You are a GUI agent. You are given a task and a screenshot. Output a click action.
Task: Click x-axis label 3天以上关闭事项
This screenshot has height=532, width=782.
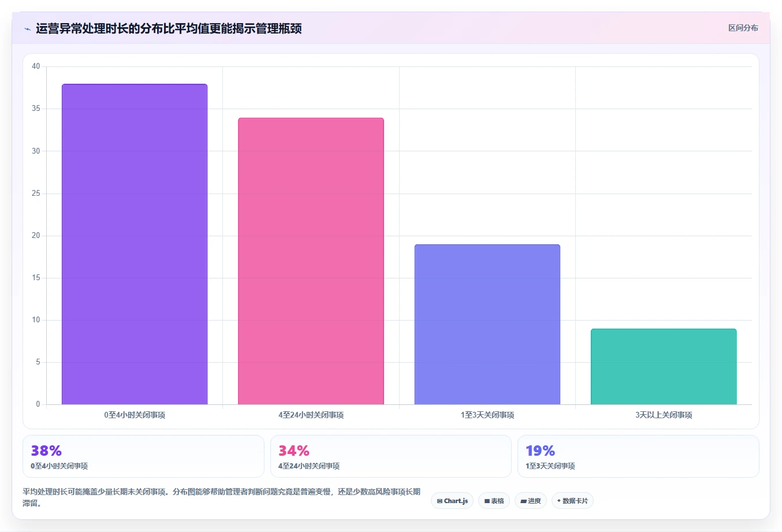(x=664, y=415)
